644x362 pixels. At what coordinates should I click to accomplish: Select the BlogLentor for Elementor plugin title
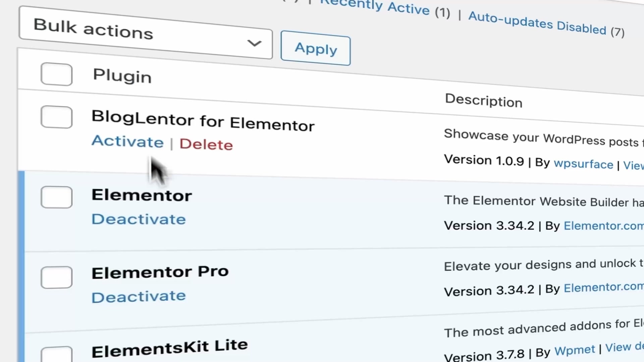click(x=203, y=121)
